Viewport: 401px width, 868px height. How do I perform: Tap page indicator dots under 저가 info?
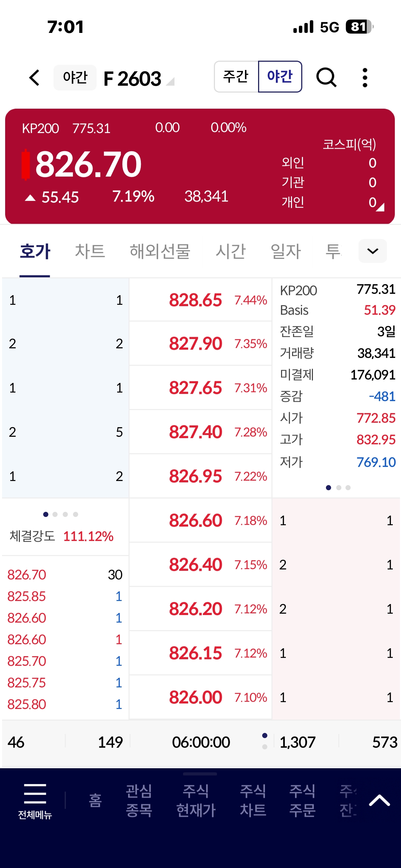pyautogui.click(x=338, y=487)
